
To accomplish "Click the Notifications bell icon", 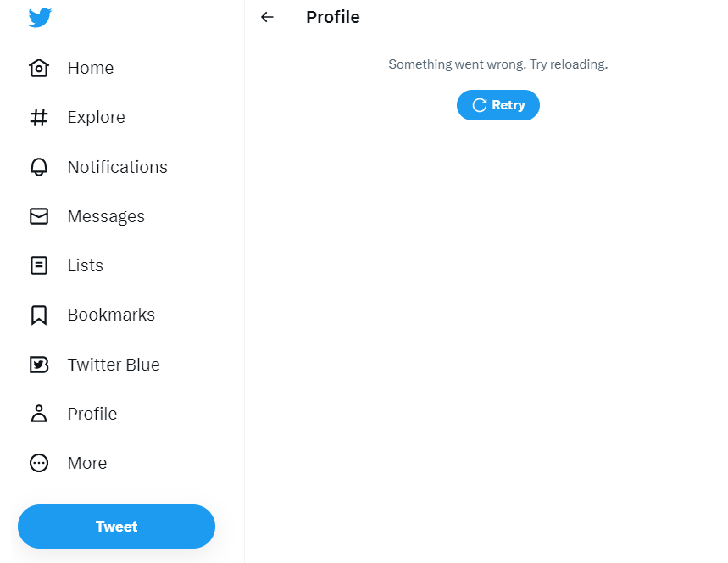I will (x=39, y=167).
